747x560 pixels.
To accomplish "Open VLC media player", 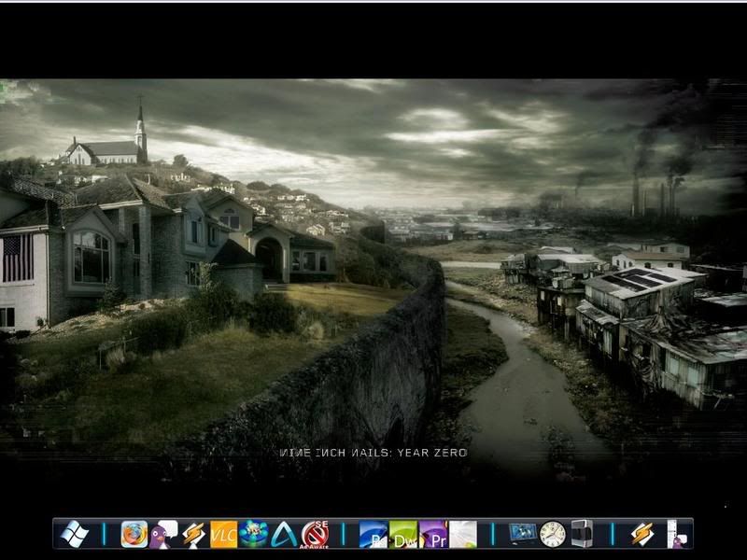I will click(224, 534).
